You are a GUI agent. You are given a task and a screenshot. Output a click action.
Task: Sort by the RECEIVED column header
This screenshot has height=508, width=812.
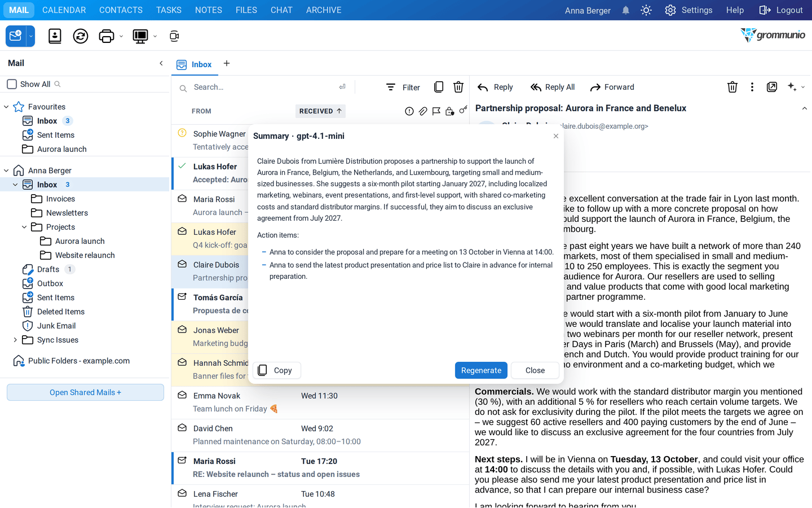tap(320, 111)
